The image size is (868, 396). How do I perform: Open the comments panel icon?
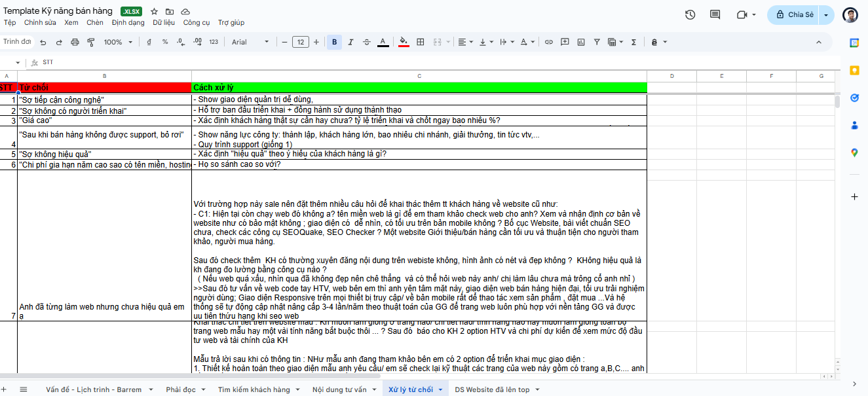tap(715, 14)
